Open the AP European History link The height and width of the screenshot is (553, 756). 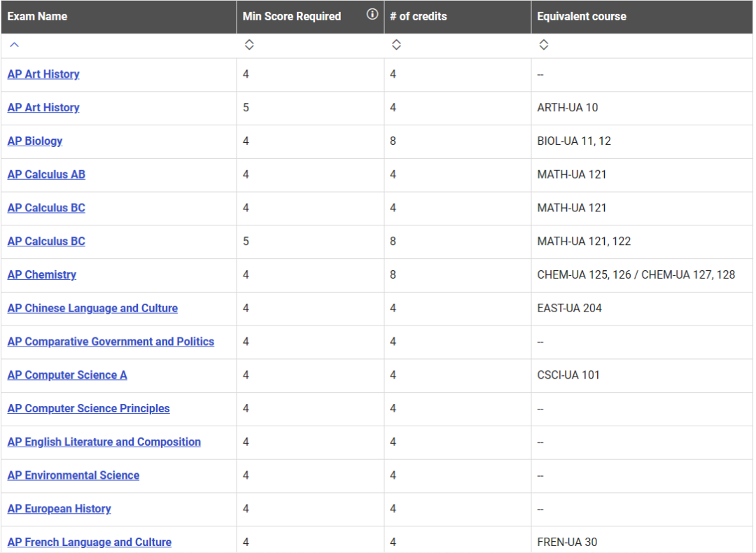[x=59, y=509]
